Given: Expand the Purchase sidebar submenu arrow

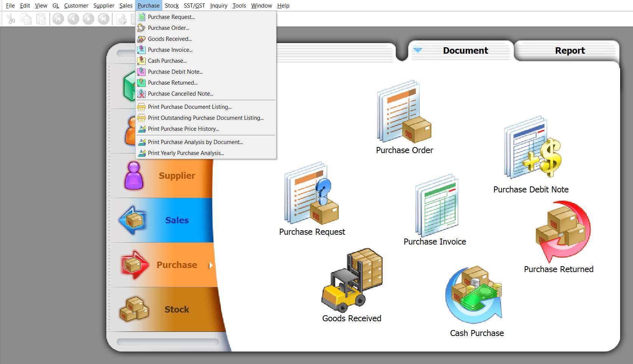Looking at the screenshot, I should point(211,265).
